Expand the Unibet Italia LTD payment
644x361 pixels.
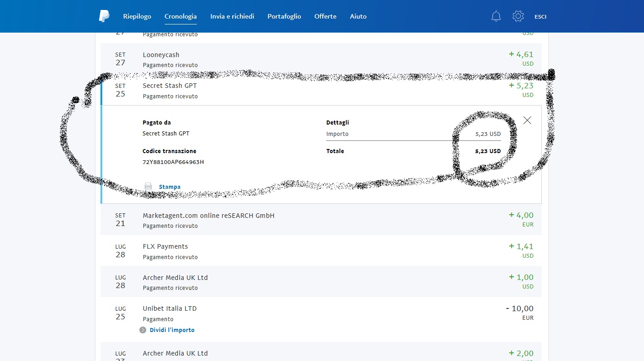(321, 319)
